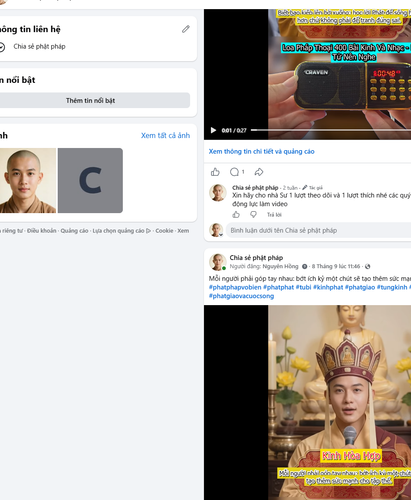Click the Lựa chọn quảng cáo footer link

(x=122, y=231)
